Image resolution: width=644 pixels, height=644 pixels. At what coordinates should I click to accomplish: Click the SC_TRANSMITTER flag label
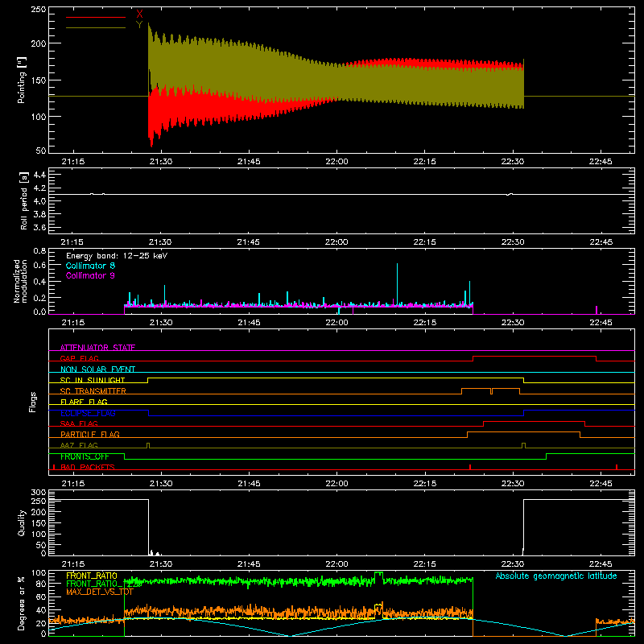click(x=93, y=391)
